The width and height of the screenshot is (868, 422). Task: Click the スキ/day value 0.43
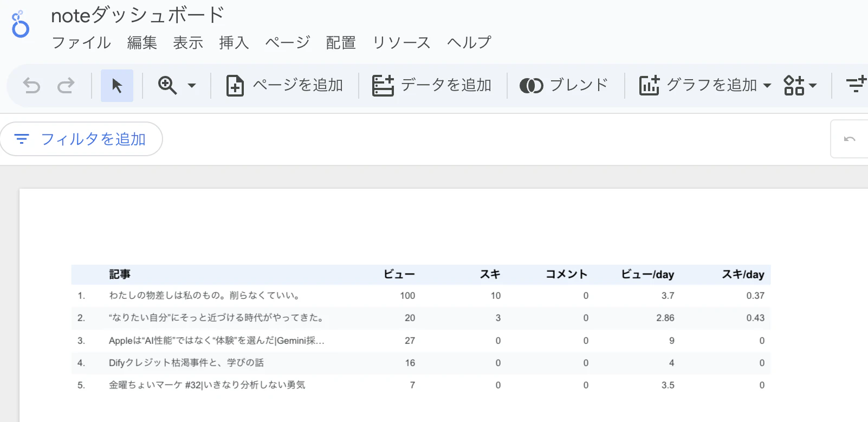coord(755,318)
